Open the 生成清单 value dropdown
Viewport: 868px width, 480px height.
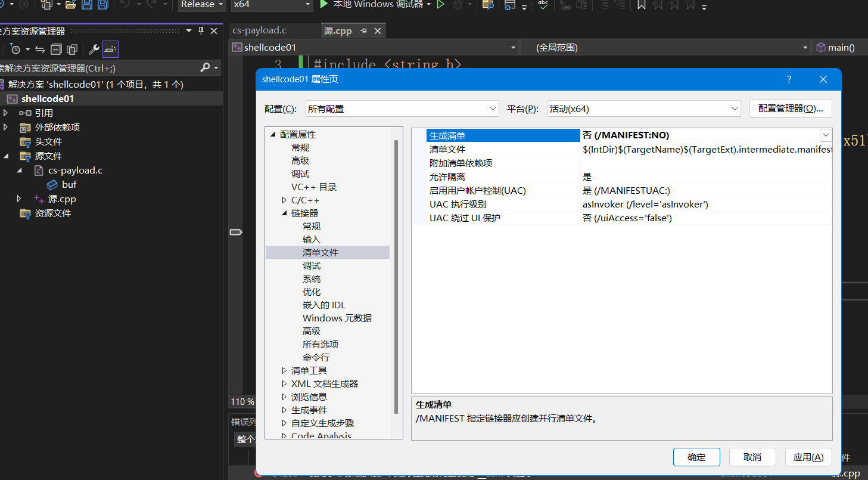point(826,135)
